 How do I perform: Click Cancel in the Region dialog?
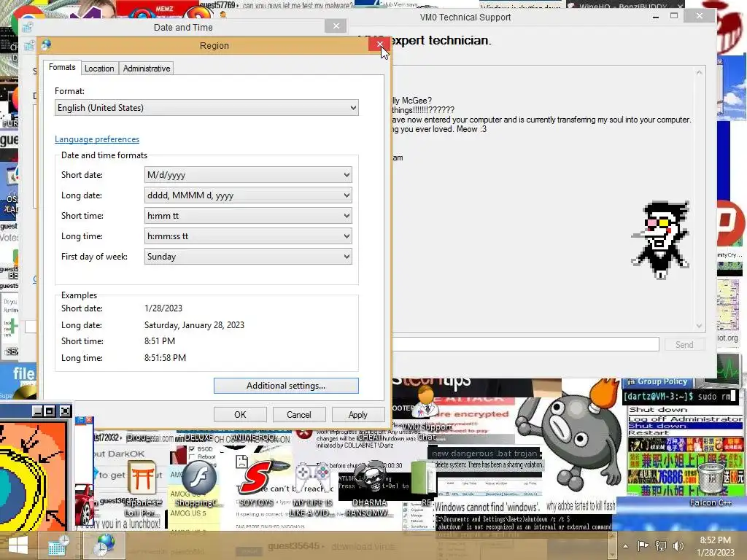coord(298,415)
